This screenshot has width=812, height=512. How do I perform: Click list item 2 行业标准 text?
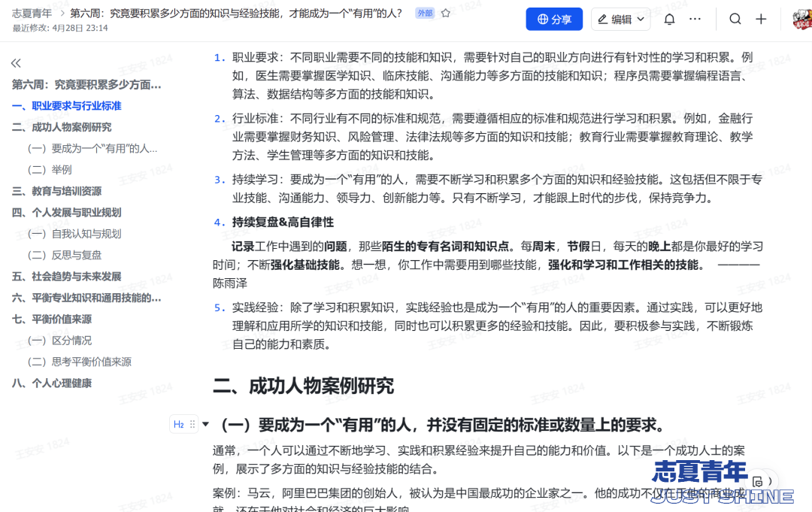(492, 137)
